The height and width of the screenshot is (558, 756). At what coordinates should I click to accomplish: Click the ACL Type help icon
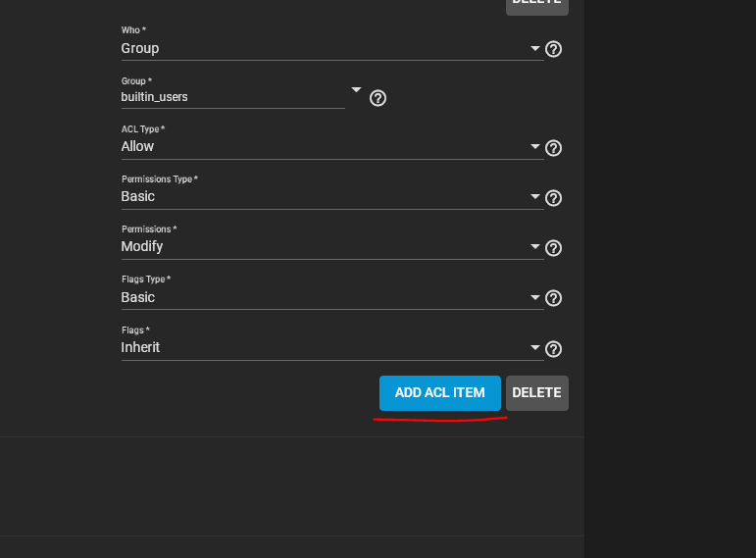coord(553,148)
